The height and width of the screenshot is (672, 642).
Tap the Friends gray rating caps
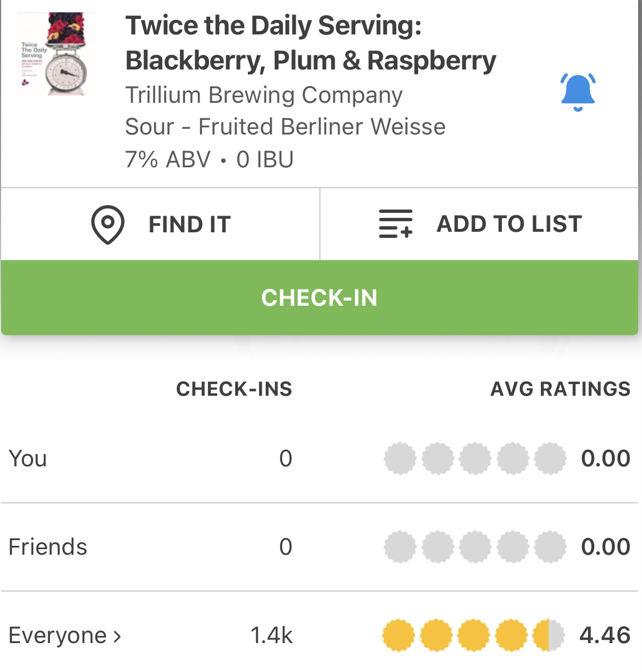pyautogui.click(x=475, y=547)
